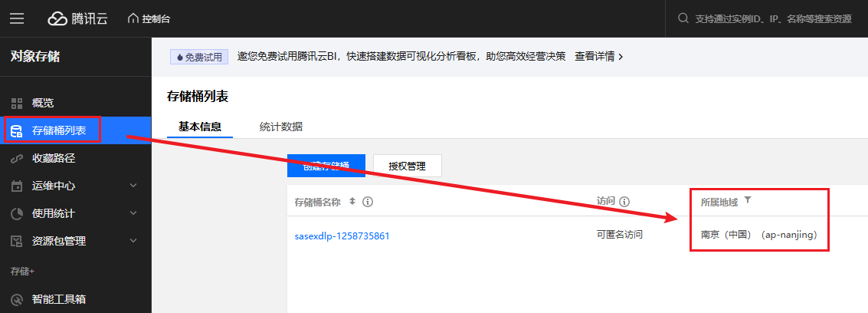This screenshot has height=313, width=868.
Task: Click the 存储桶列表 page heading
Action: tap(198, 97)
